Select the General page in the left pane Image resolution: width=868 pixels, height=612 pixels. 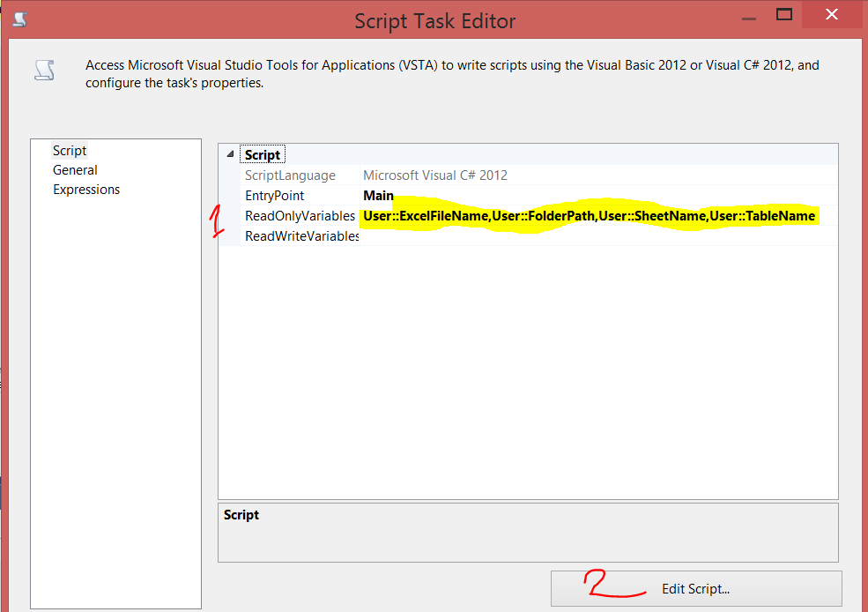tap(75, 169)
